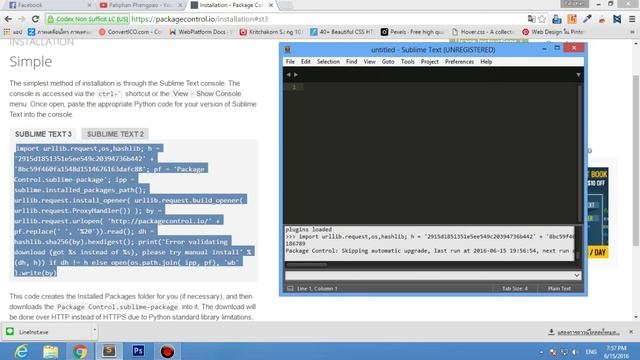This screenshot has height=360, width=640.
Task: Select the SUBLIME TEXT 2 code tab
Action: coord(115,134)
